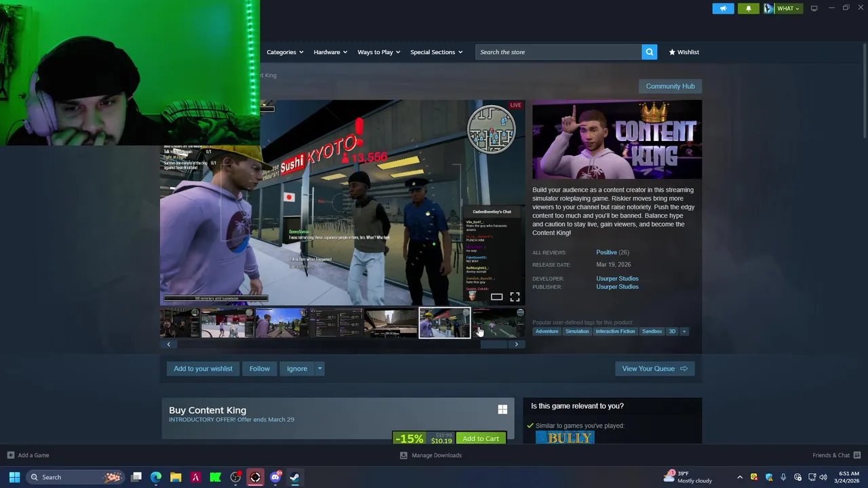Image resolution: width=868 pixels, height=488 pixels.
Task: Open publisher Usurper Studios link
Action: point(617,287)
